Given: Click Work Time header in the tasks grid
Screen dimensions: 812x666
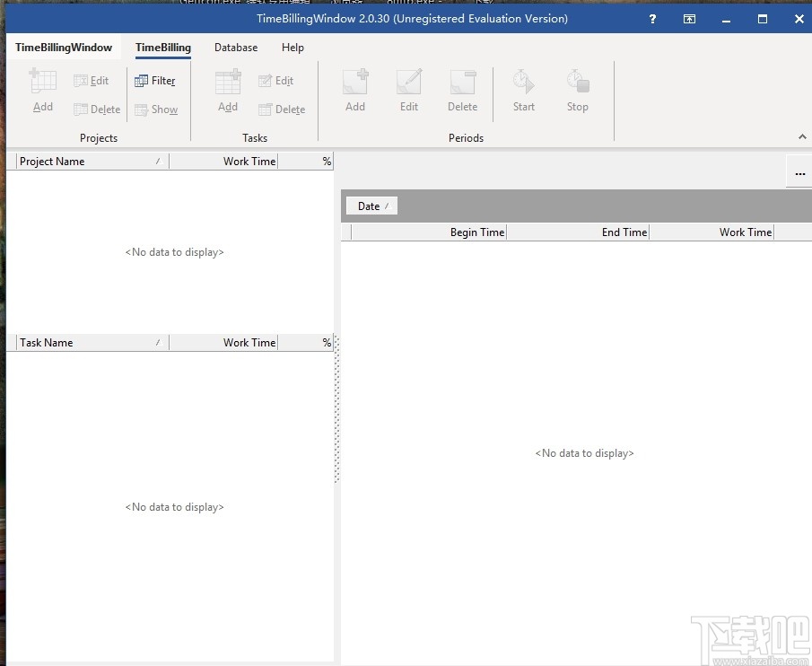Looking at the screenshot, I should click(223, 342).
